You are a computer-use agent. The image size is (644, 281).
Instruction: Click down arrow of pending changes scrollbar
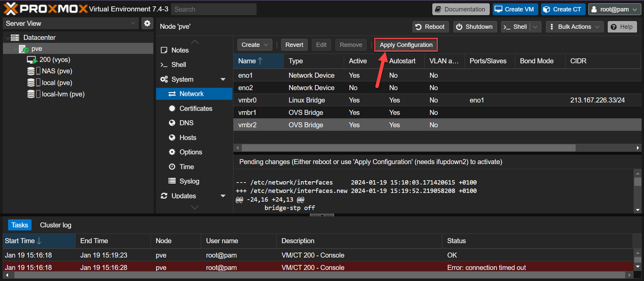click(638, 210)
